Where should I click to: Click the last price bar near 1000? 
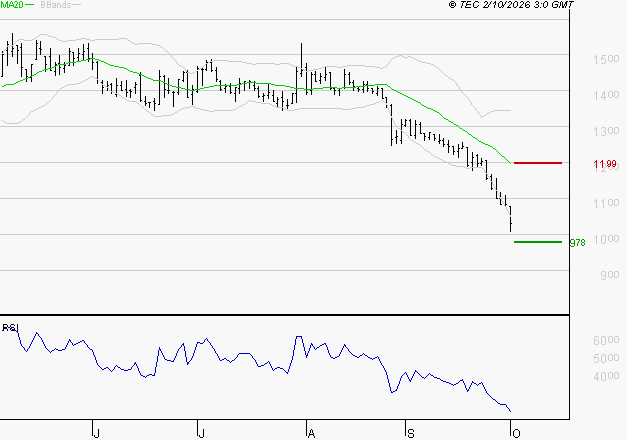(511, 219)
